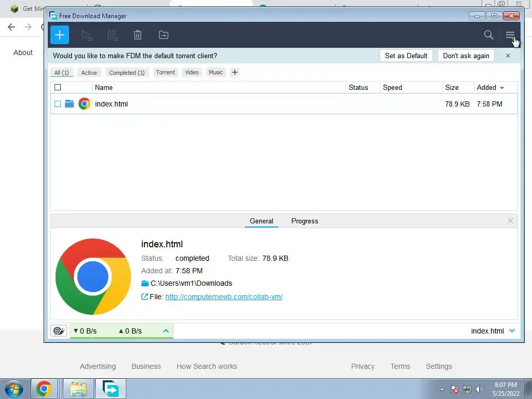Image resolution: width=532 pixels, height=399 pixels.
Task: Open the computernewb.com/collab-vm link
Action: [224, 297]
